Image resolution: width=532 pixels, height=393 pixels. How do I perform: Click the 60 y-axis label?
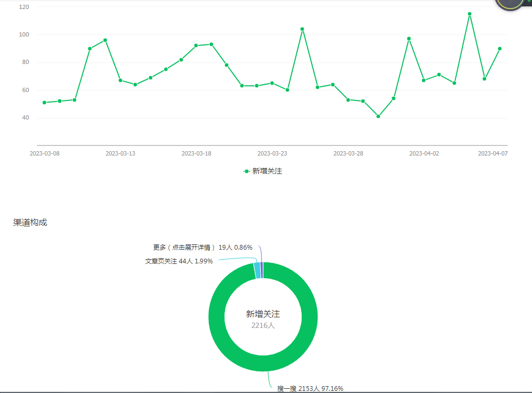(x=25, y=90)
